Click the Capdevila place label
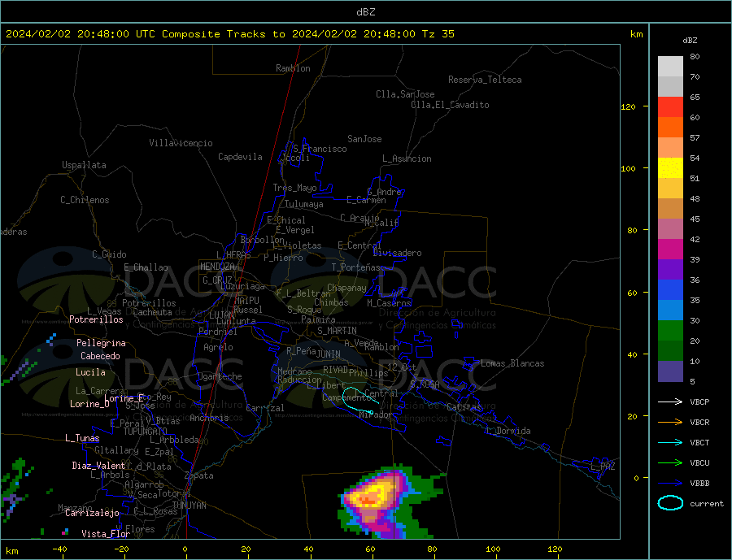This screenshot has width=732, height=560. tap(240, 157)
